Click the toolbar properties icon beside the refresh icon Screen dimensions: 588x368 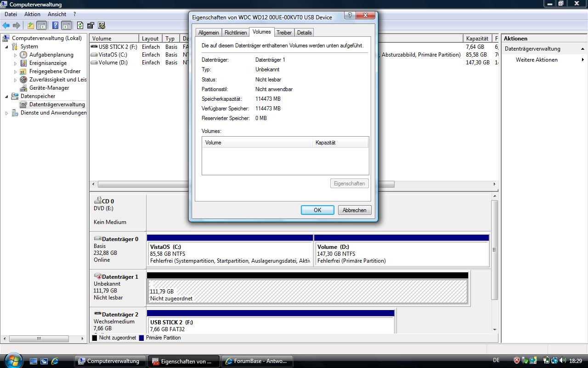click(x=90, y=26)
